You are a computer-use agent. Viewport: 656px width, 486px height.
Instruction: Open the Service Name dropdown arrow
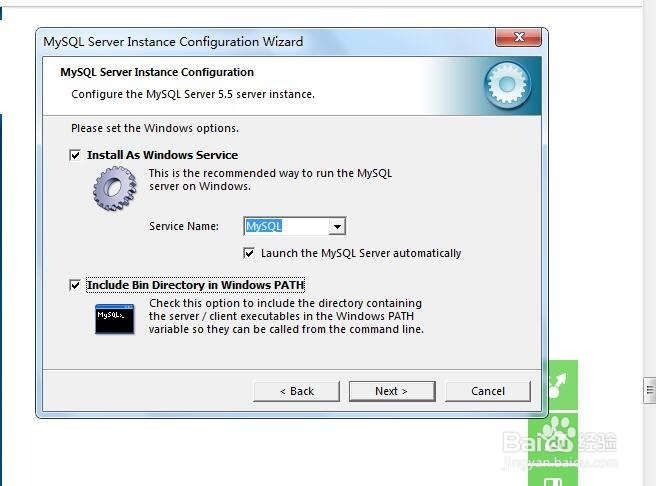pyautogui.click(x=337, y=226)
